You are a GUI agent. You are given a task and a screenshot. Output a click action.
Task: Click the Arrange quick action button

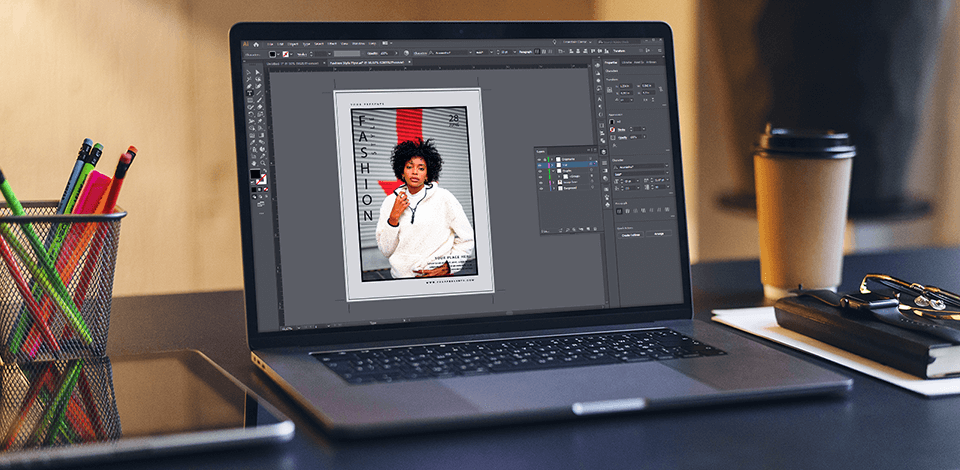click(x=659, y=234)
